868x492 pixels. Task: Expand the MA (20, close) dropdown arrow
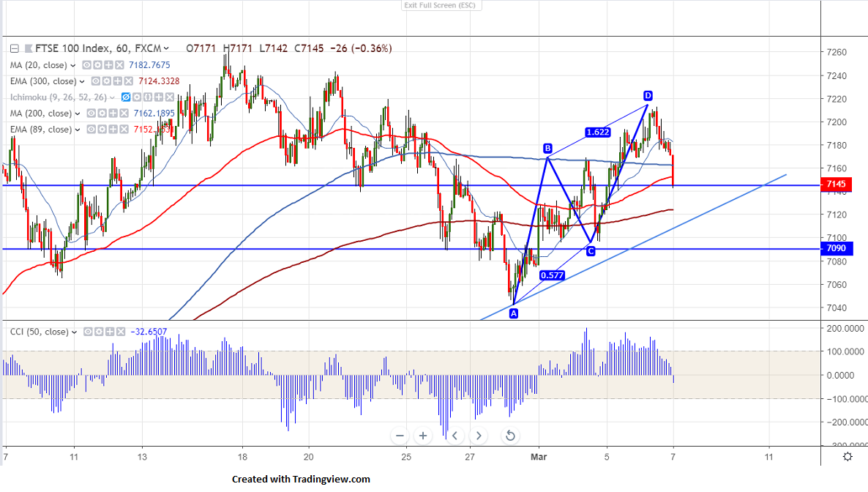[72, 65]
